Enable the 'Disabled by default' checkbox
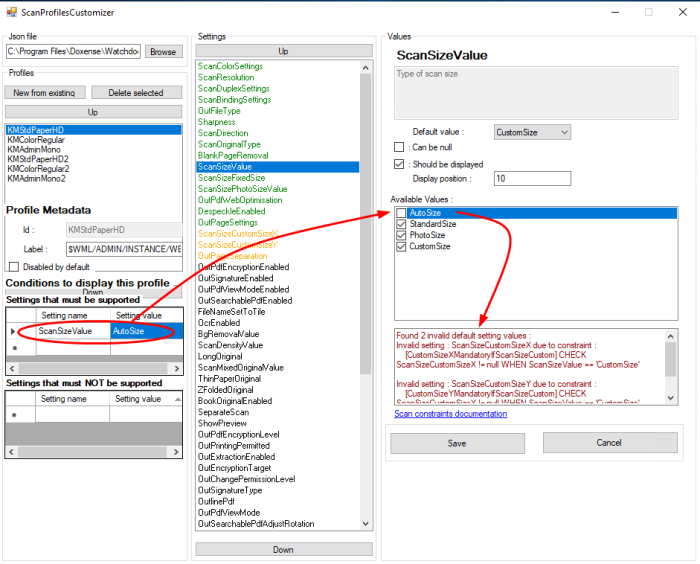The image size is (700, 564). tap(13, 267)
